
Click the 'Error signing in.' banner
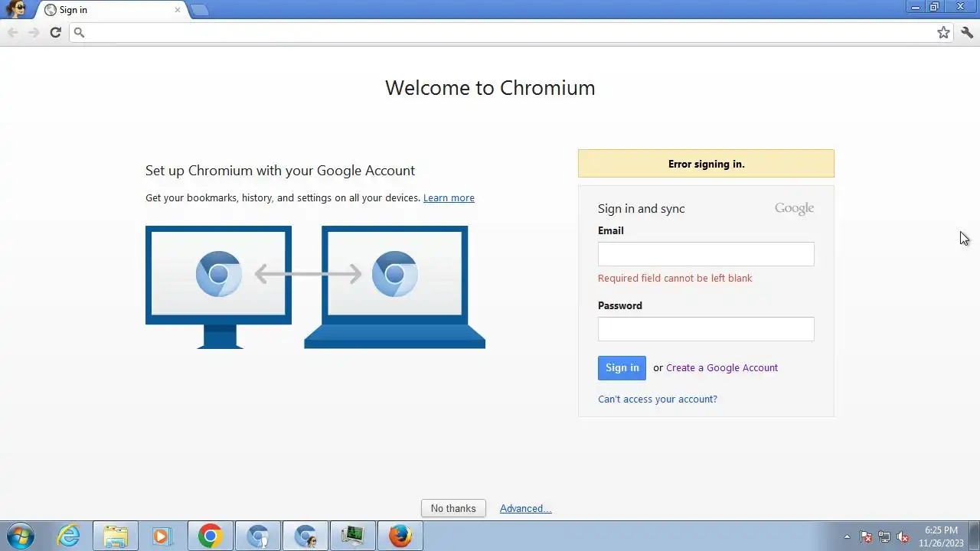706,164
